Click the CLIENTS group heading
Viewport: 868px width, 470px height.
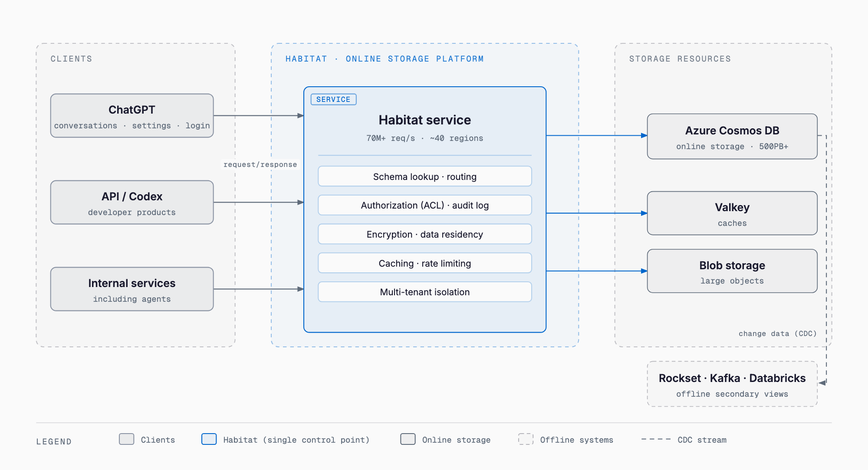pyautogui.click(x=71, y=59)
